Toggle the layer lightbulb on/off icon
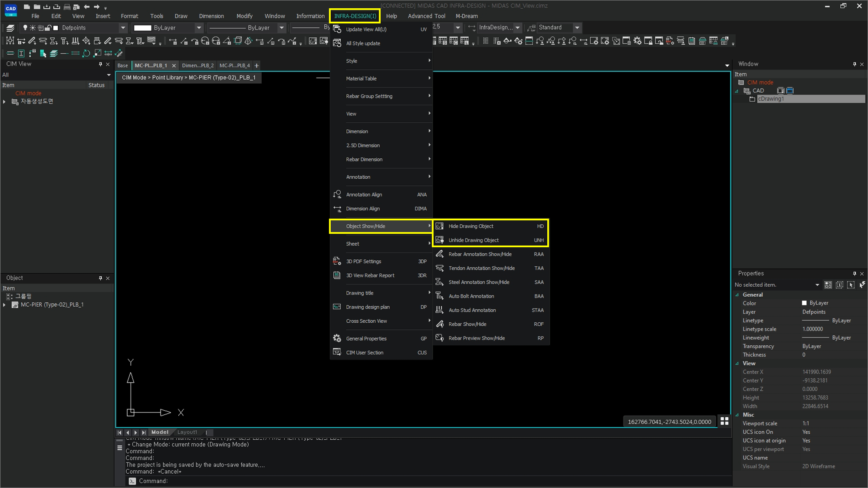This screenshot has width=868, height=488. coord(25,28)
